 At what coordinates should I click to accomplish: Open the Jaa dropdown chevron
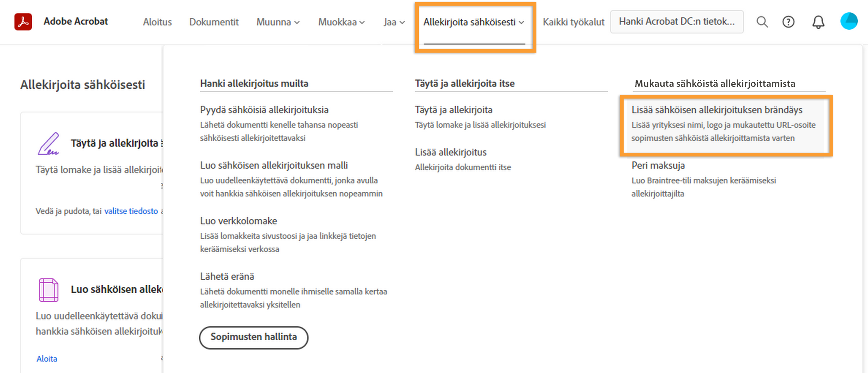pyautogui.click(x=402, y=22)
